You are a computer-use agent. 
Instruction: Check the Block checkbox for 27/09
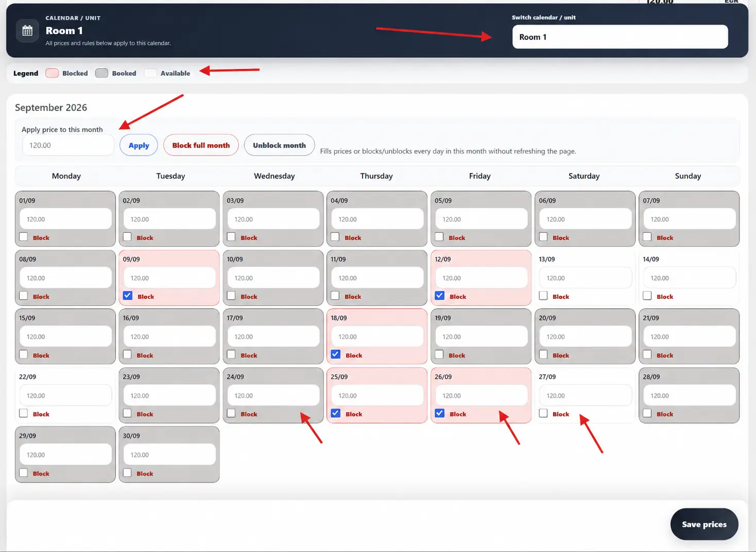[x=544, y=413]
